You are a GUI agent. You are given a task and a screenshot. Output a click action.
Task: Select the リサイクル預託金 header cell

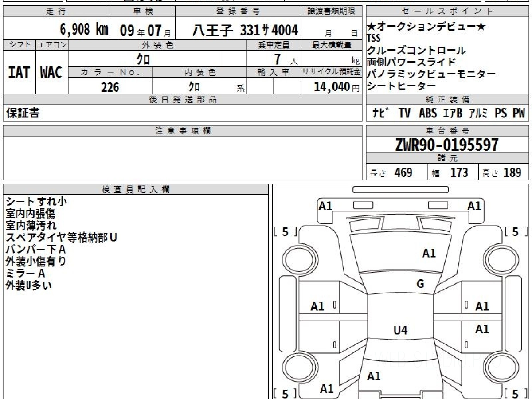332,72
